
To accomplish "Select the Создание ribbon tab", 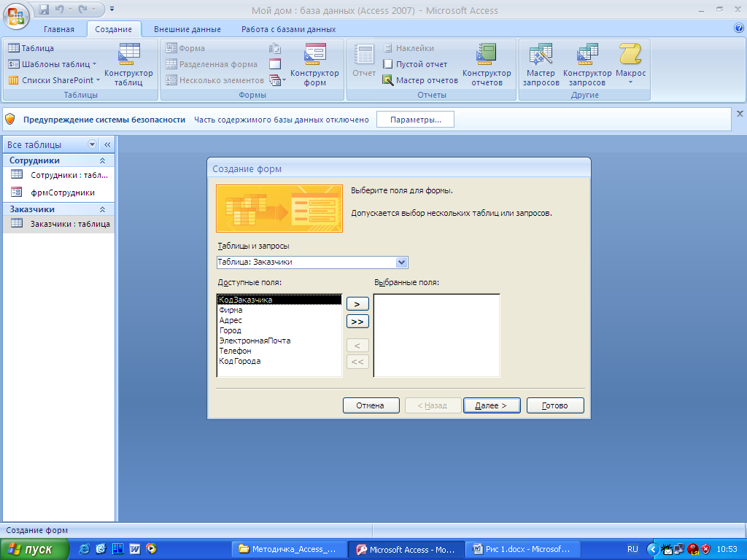I will (x=113, y=29).
